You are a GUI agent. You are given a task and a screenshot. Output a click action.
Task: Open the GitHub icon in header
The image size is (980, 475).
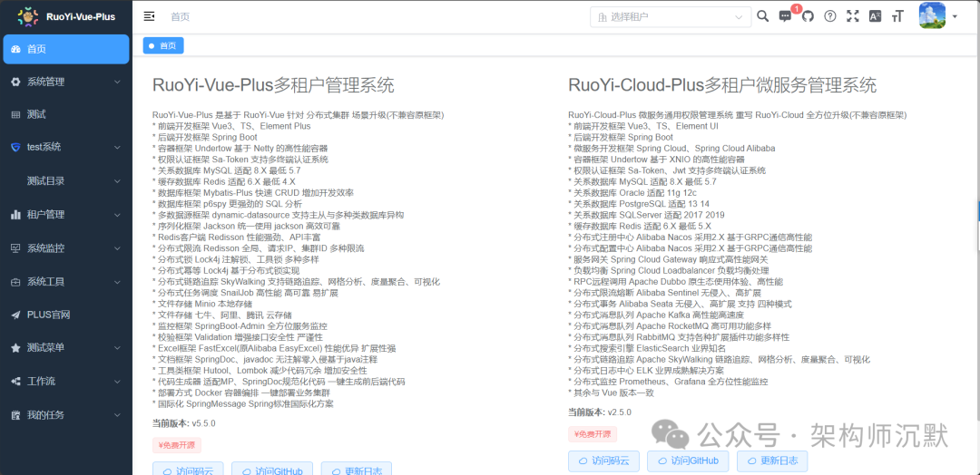click(x=808, y=17)
